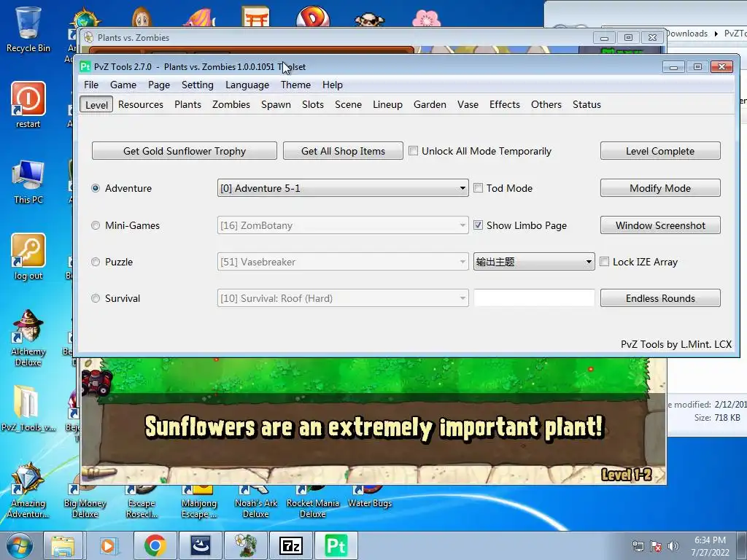This screenshot has height=560, width=747.
Task: Open Water Bugs desktop shortcut
Action: coord(370,496)
